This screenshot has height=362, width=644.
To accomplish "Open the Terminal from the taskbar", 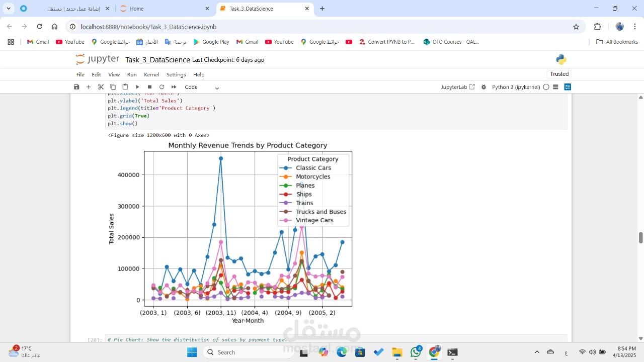I will coord(452,352).
